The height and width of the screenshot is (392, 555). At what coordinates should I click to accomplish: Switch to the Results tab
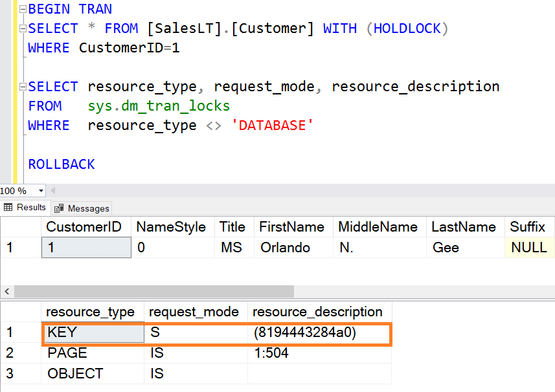click(25, 208)
